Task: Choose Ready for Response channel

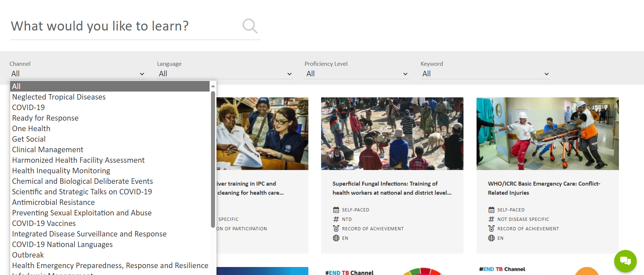Action: pyautogui.click(x=110, y=118)
